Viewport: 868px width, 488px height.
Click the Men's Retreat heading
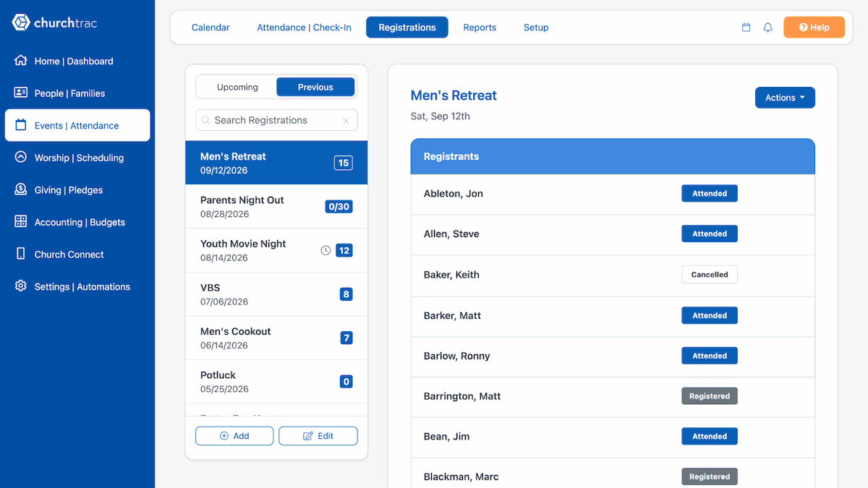pos(454,95)
